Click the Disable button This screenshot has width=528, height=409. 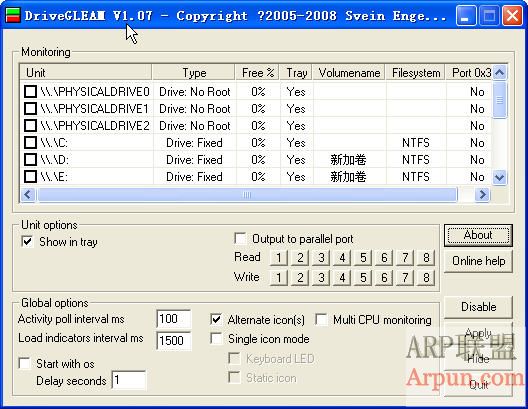[x=478, y=307]
